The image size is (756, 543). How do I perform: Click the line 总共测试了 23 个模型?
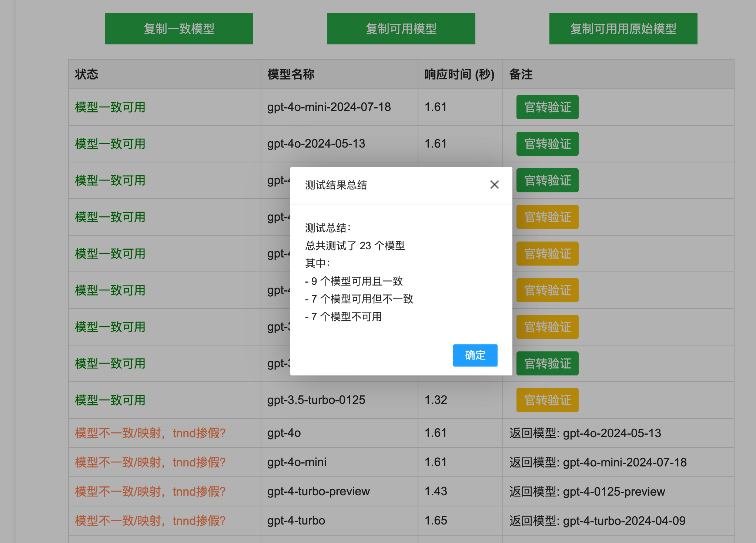pos(355,246)
